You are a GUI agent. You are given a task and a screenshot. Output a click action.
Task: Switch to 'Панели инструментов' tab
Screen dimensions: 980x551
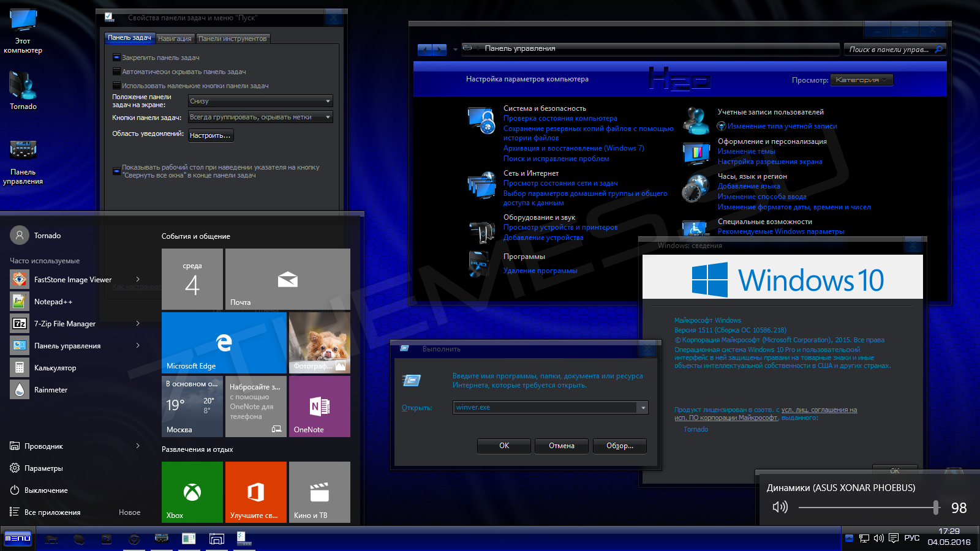pyautogui.click(x=233, y=39)
